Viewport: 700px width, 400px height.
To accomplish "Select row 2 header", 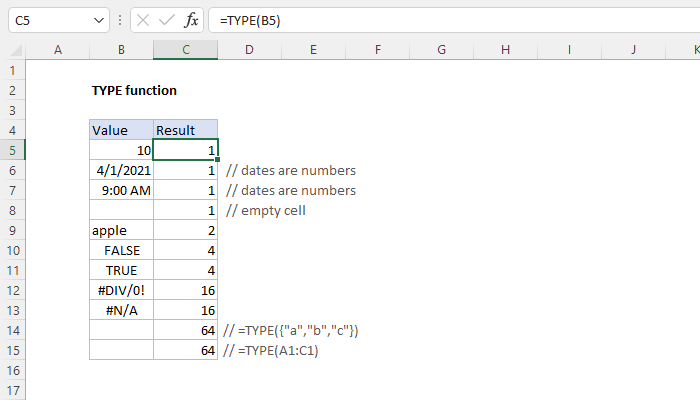I will [x=12, y=91].
